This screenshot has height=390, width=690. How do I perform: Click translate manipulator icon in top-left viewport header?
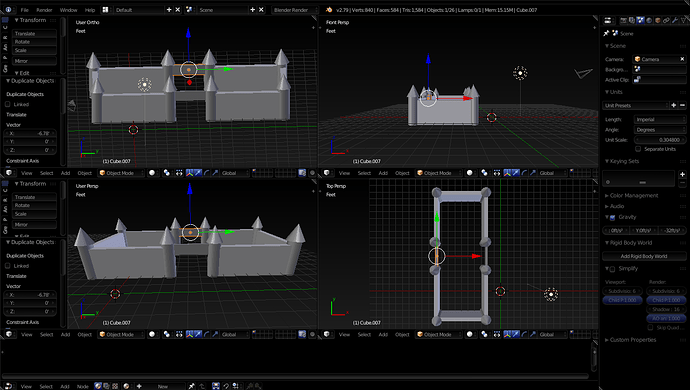pyautogui.click(x=198, y=173)
